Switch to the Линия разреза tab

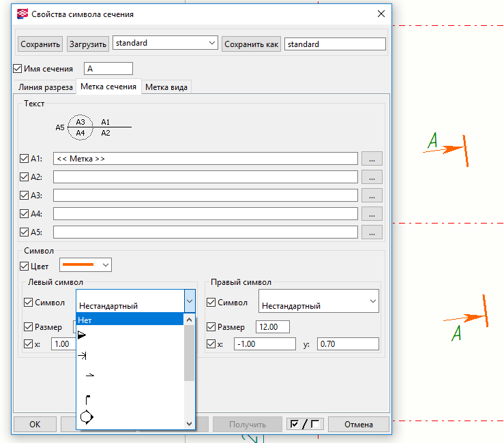tap(45, 87)
